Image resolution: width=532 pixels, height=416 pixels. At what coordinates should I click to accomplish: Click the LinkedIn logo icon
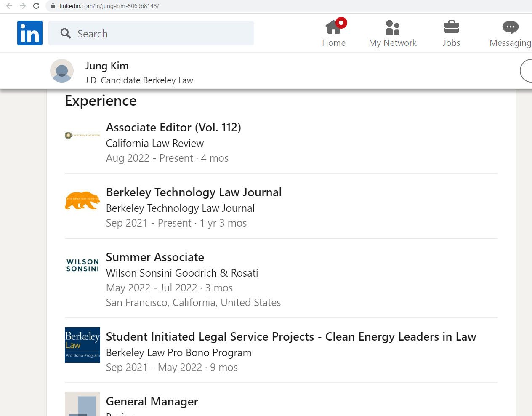(30, 33)
